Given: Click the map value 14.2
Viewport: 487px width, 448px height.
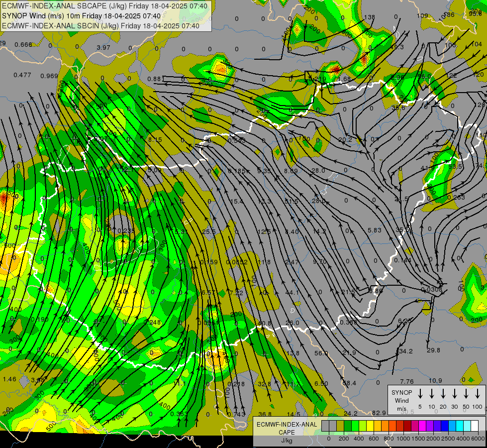Looking at the screenshot, I should [x=319, y=231].
